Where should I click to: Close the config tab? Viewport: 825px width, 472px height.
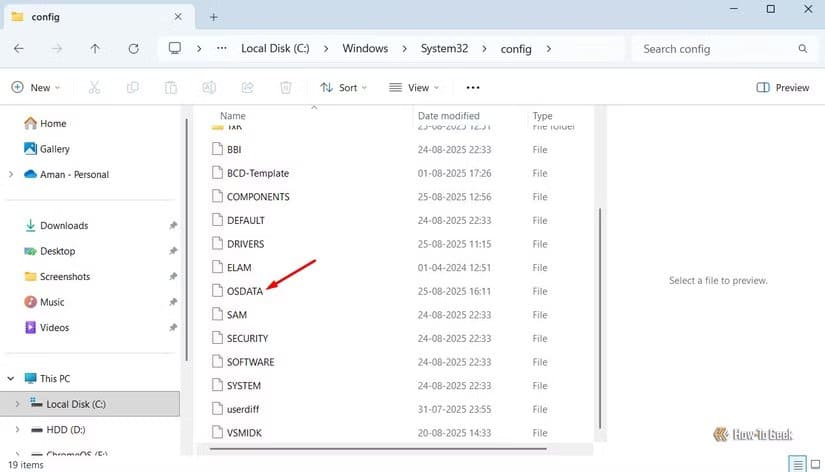pyautogui.click(x=178, y=17)
